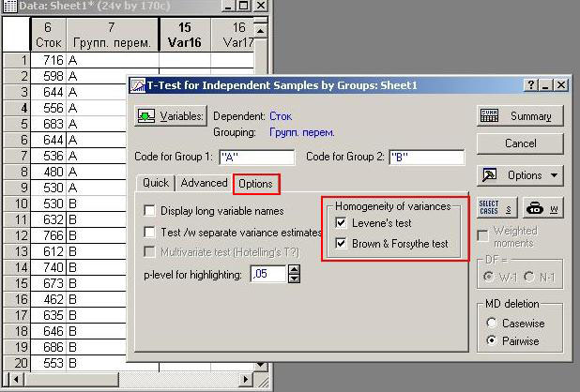Viewport: 580px width, 392px height.
Task: Click scroll right arrow of data sheet
Action: click(x=245, y=380)
